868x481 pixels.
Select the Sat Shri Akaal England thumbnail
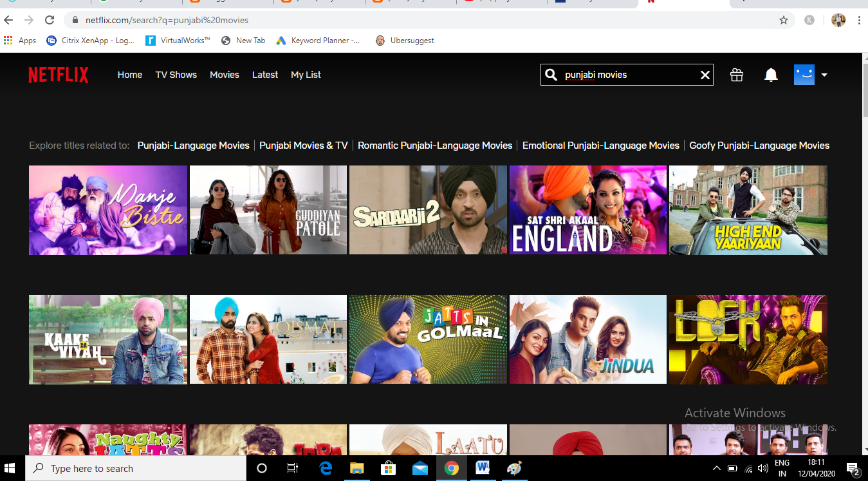[588, 210]
